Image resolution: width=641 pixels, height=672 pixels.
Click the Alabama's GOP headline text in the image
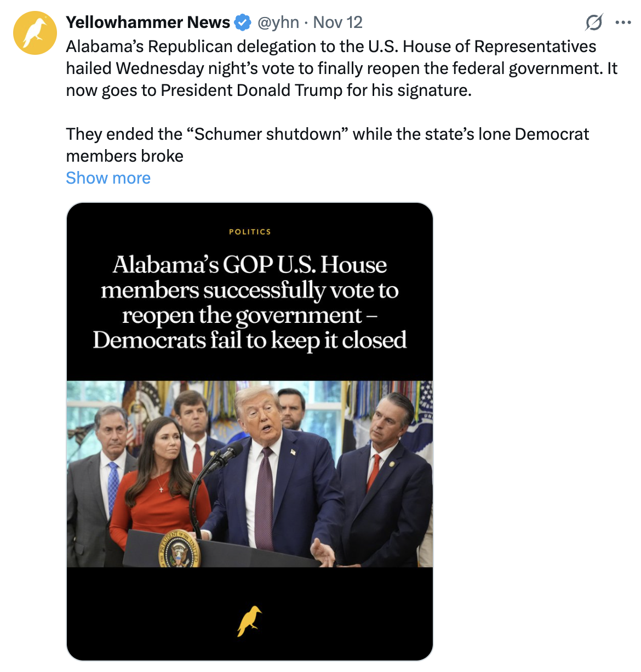[x=250, y=302]
